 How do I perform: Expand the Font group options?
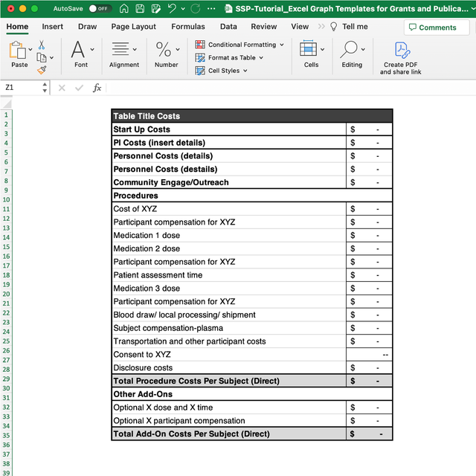(82, 51)
